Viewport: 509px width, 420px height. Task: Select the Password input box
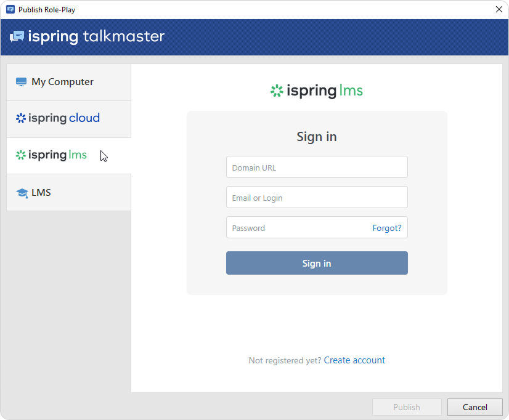click(296, 227)
